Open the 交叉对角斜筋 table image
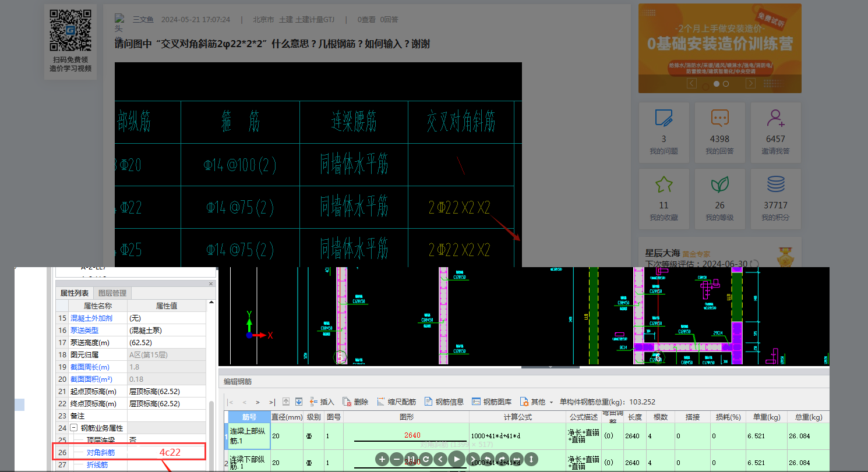This screenshot has height=472, width=868. point(318,165)
